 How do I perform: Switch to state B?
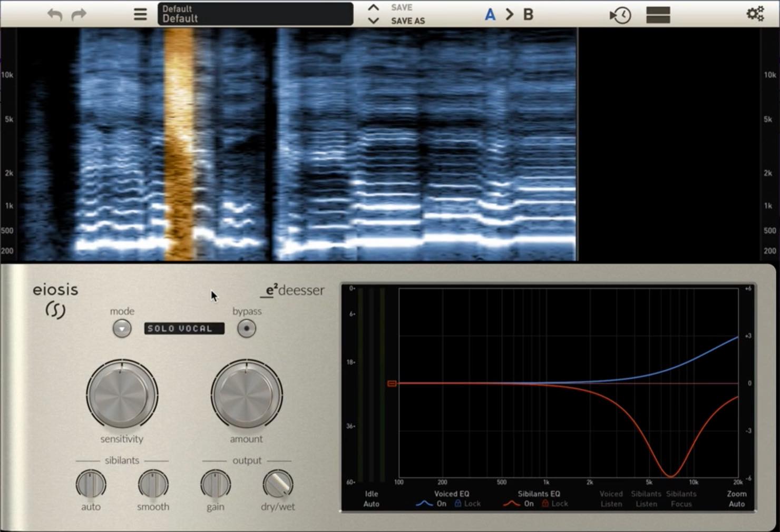(x=528, y=14)
